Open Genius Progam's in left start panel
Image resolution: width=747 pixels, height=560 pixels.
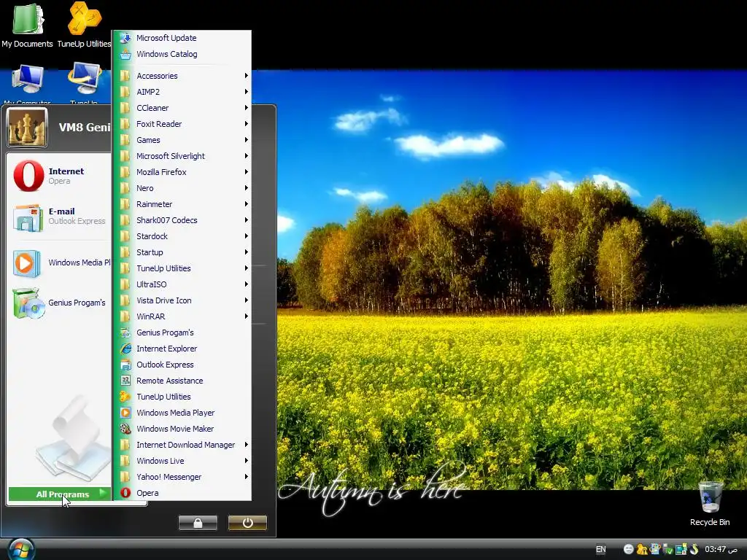click(59, 303)
